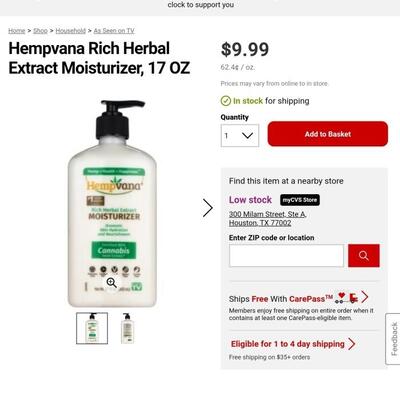The width and height of the screenshot is (400, 400).
Task: Expand the 1 to 4 day shipping chevron
Action: (351, 344)
